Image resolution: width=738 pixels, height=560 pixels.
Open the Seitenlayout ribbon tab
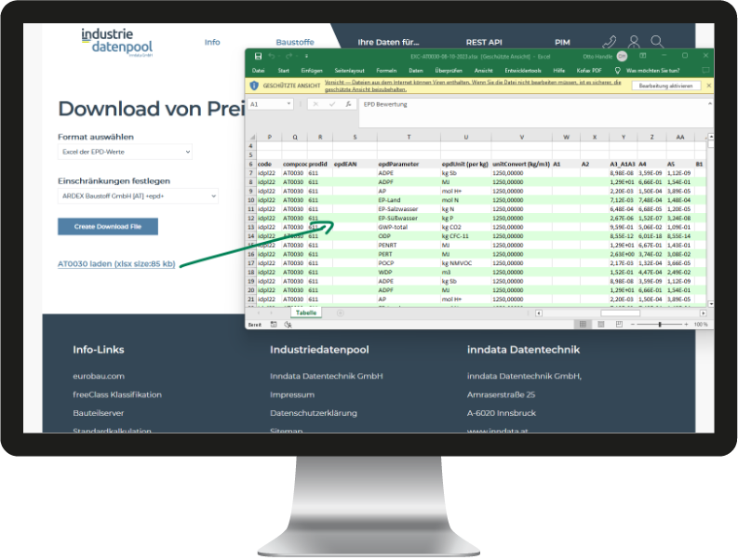click(349, 71)
